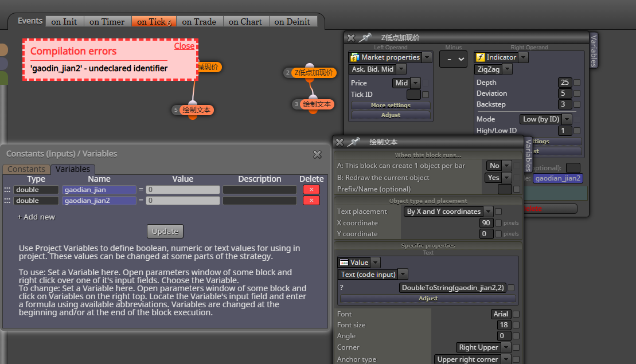Click + Add new variable
The image size is (636, 364).
pyautogui.click(x=36, y=217)
